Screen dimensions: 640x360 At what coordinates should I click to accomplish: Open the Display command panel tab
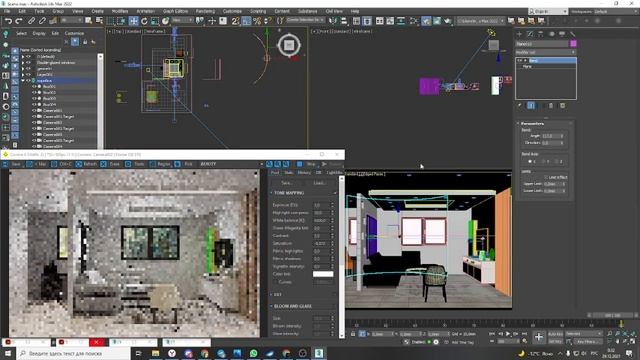(x=562, y=34)
